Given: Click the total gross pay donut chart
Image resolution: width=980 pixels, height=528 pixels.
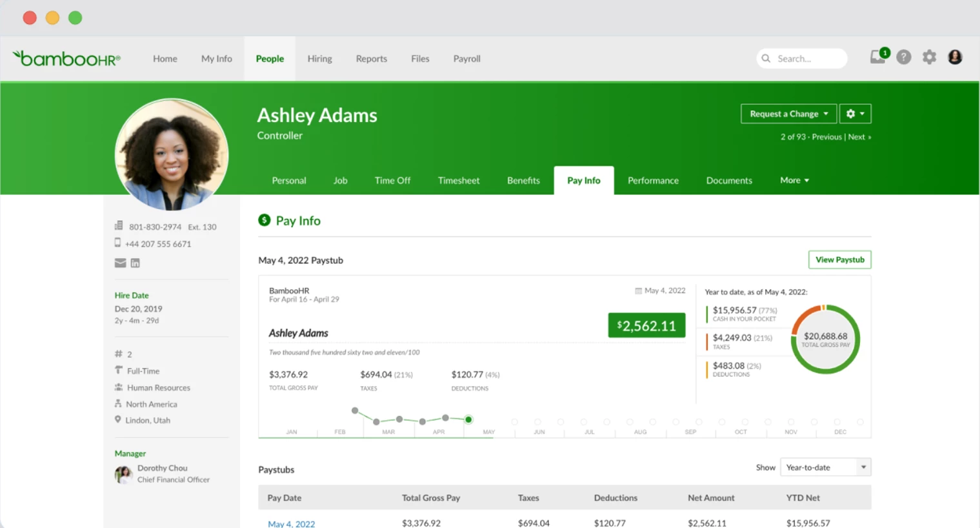Looking at the screenshot, I should tap(825, 339).
